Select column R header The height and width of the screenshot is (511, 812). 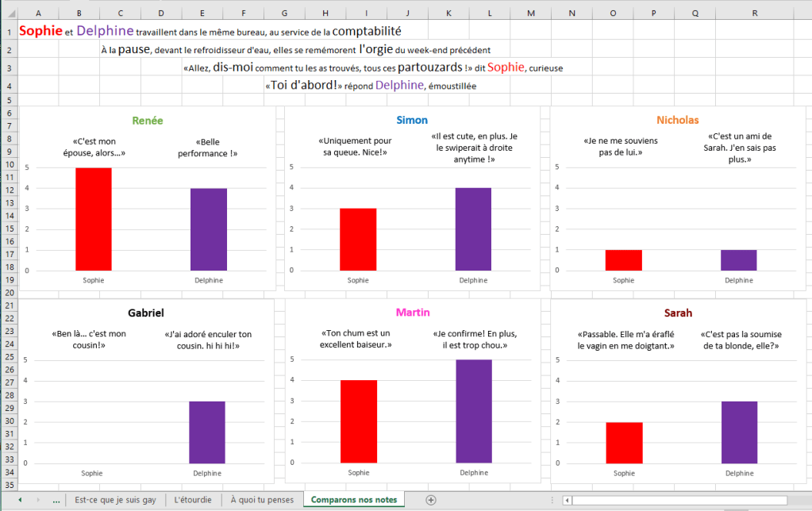coord(753,13)
